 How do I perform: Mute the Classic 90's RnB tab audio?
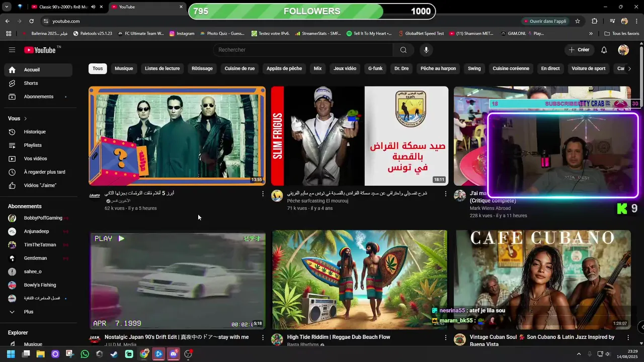point(94,7)
